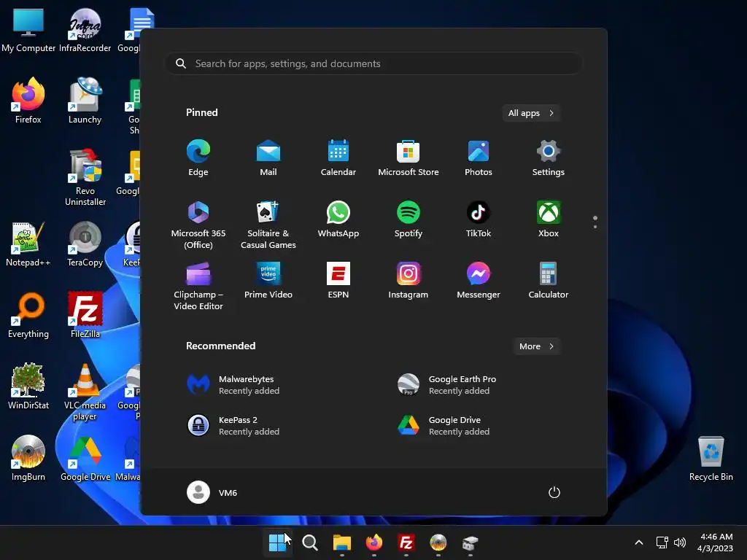This screenshot has height=560, width=747.
Task: Select Revo Uninstaller desktop shortcut
Action: pyautogui.click(x=85, y=178)
